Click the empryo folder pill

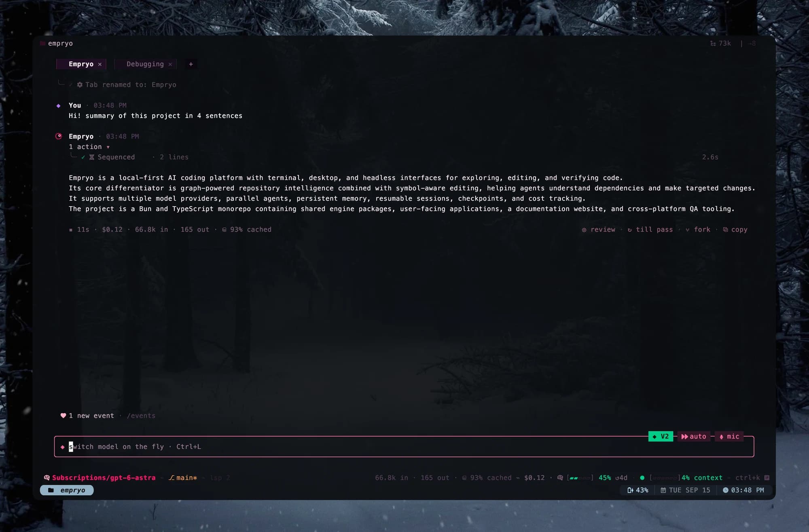(67, 490)
